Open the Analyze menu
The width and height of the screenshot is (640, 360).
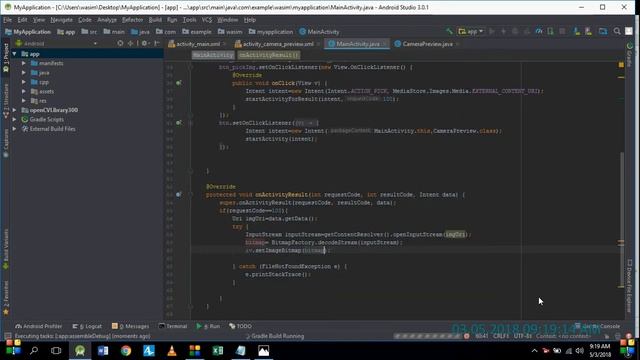[107, 20]
